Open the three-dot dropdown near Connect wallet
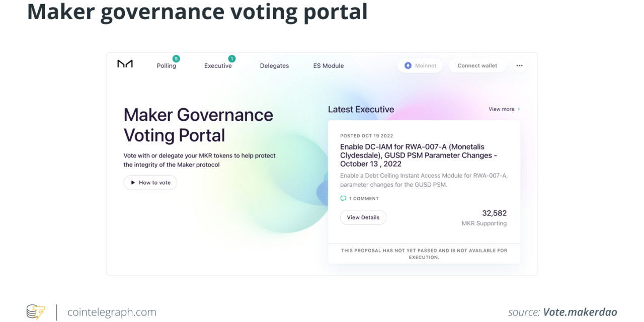 519,65
